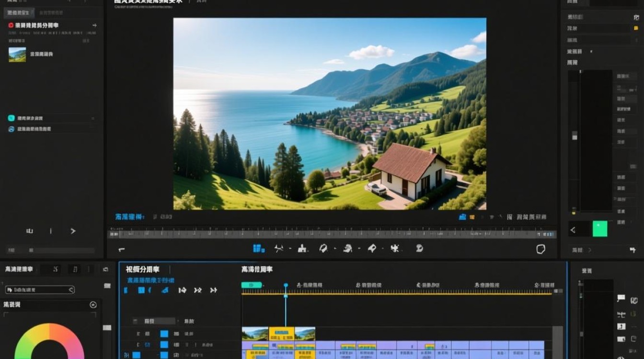Open the lake landscape thumbnail in left panel

(17, 55)
